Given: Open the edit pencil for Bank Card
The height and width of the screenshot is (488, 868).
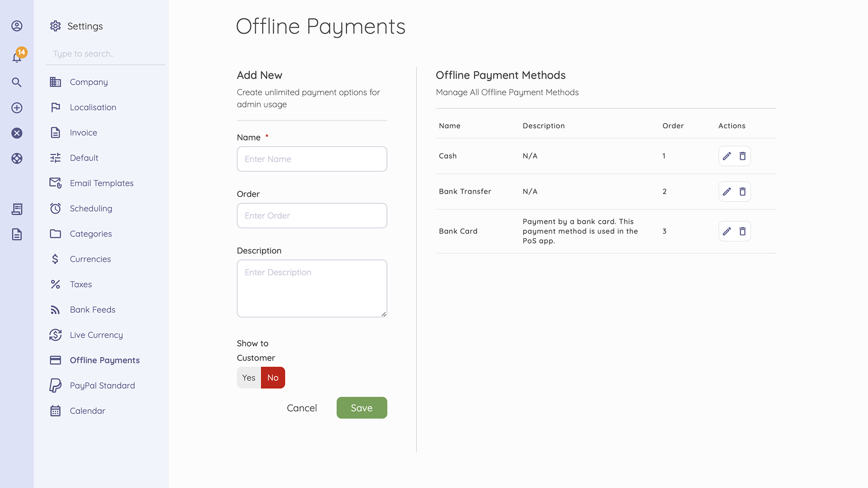Looking at the screenshot, I should [726, 231].
